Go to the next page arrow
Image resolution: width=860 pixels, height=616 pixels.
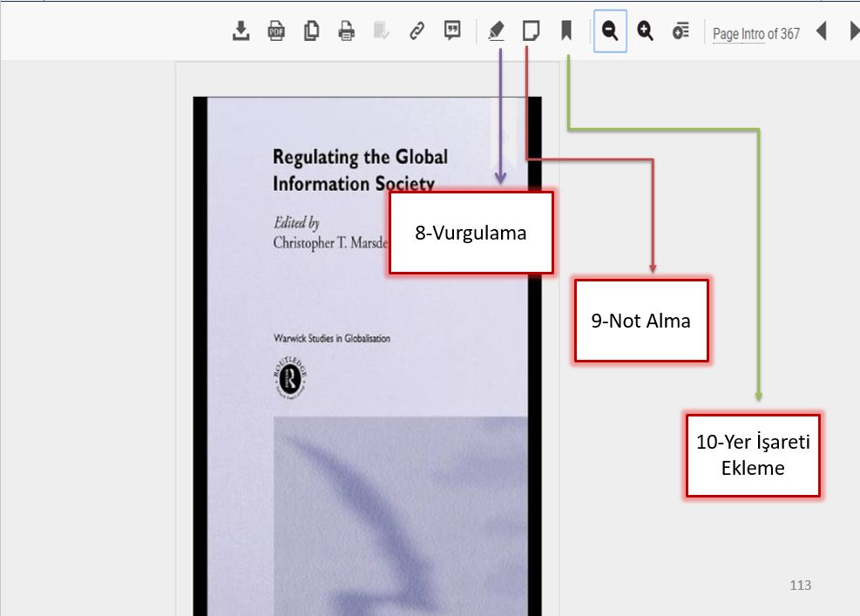855,30
